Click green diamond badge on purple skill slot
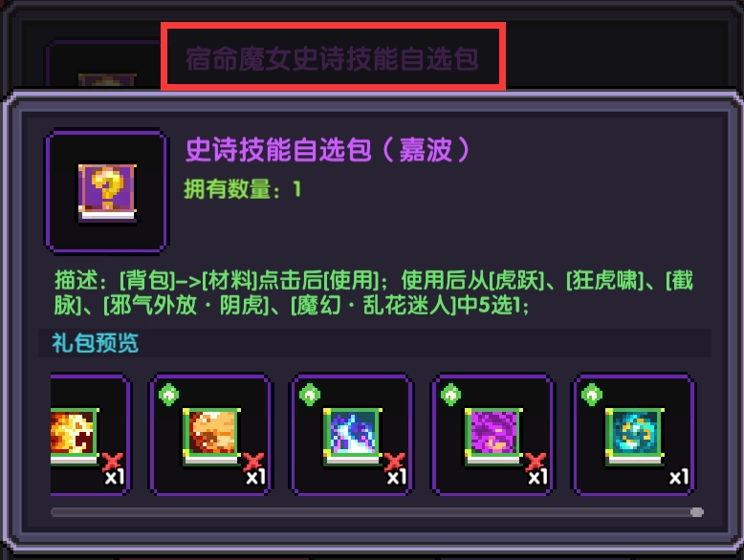 450,395
